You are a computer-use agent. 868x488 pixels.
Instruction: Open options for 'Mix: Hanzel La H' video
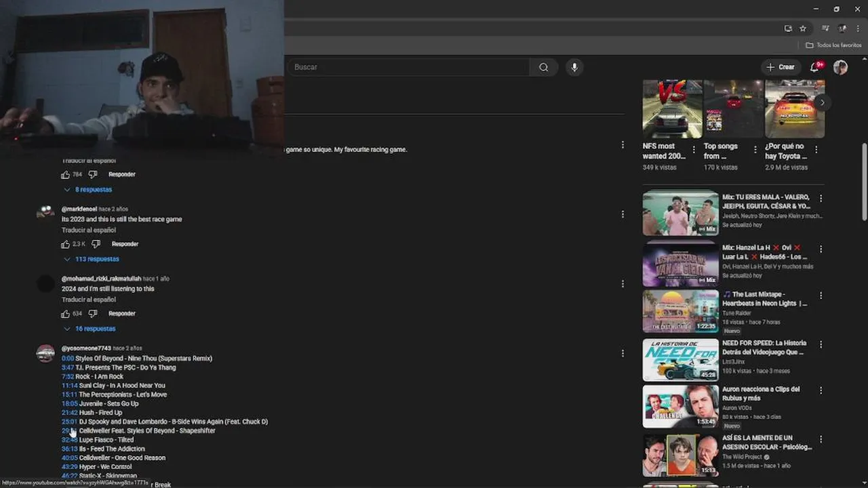(821, 249)
